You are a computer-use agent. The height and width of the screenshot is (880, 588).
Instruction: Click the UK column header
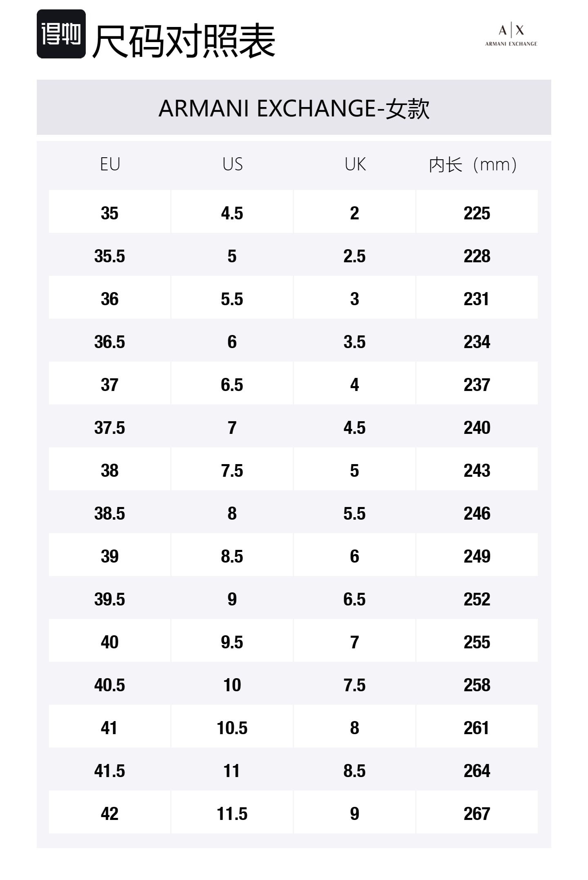[x=355, y=164]
